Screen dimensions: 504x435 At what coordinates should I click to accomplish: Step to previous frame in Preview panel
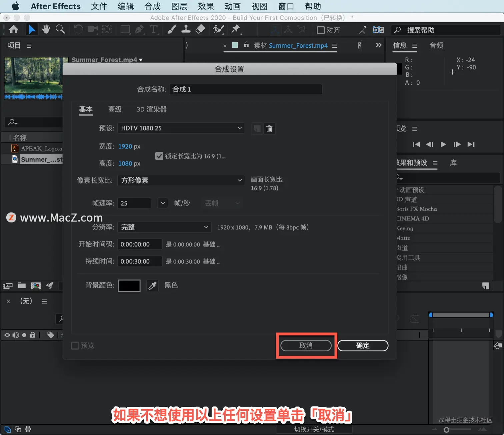[x=430, y=144]
